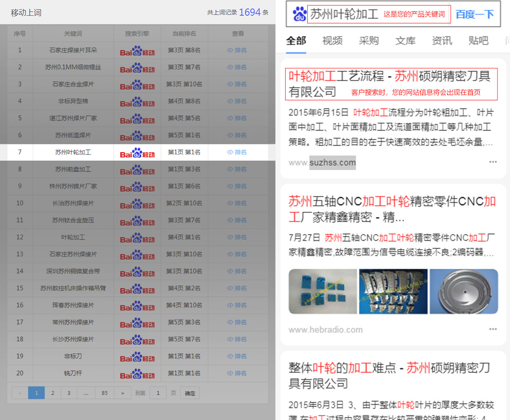Click the Baidu logo icon inside the search box
Viewport: 510px width, 420px height.
pyautogui.click(x=299, y=13)
